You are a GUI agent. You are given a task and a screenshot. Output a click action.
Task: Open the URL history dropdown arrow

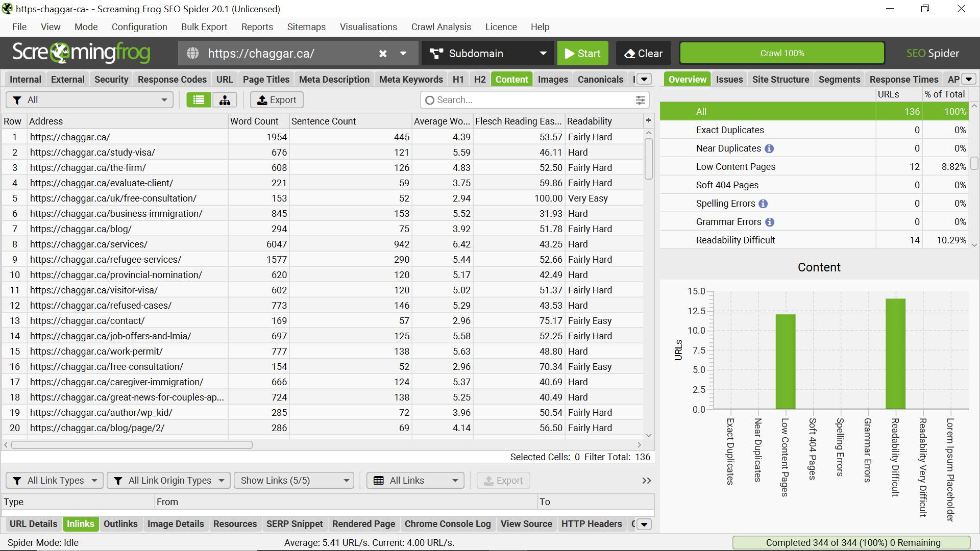(403, 54)
